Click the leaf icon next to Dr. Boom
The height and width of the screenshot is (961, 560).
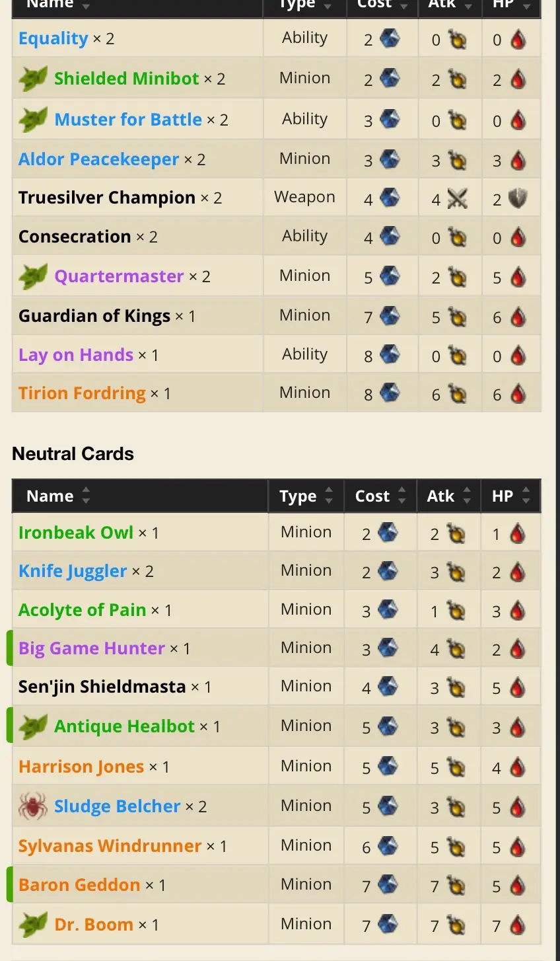tap(32, 925)
